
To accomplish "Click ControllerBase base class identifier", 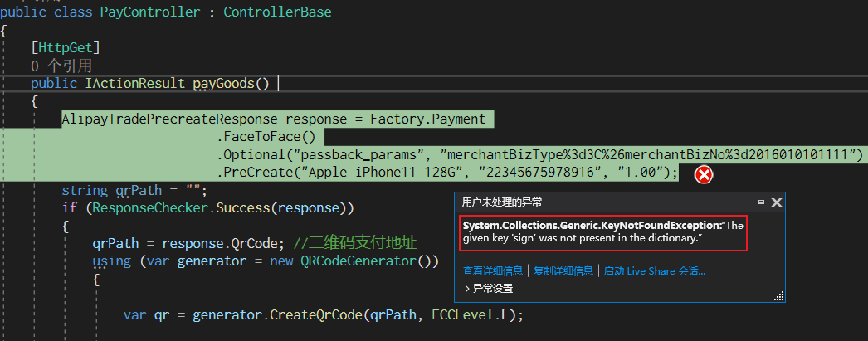I will point(277,12).
